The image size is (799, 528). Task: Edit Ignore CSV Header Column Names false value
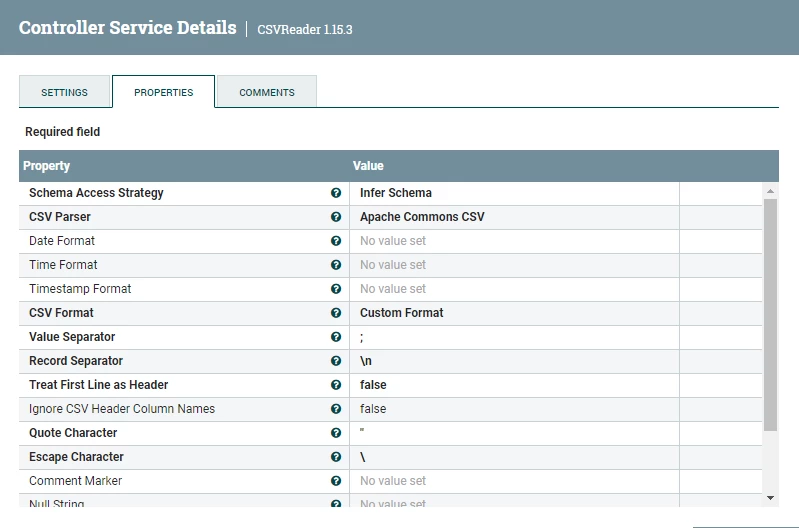tap(514, 409)
